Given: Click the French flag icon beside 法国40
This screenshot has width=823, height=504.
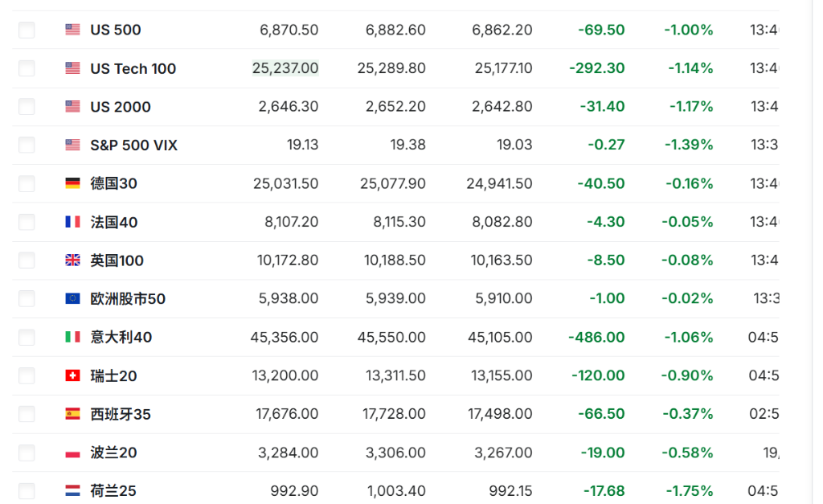Looking at the screenshot, I should tap(72, 222).
